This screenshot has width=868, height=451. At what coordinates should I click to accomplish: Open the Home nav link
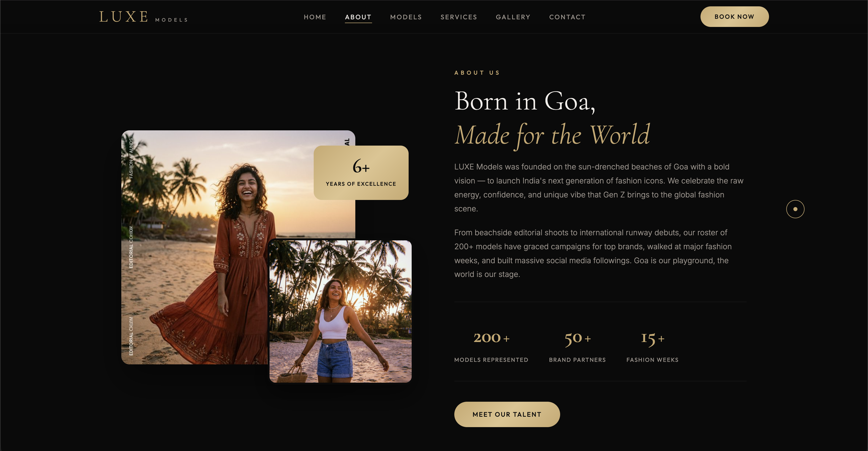[x=315, y=17]
